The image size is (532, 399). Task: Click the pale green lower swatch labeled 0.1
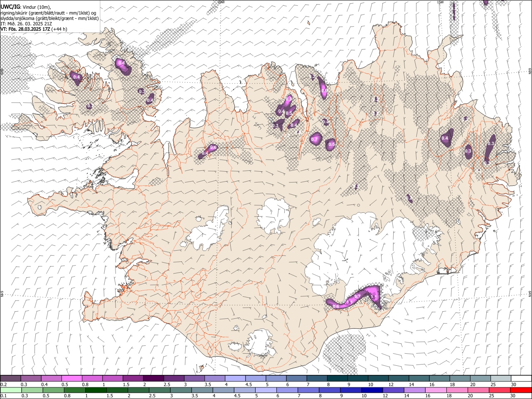coord(11,390)
